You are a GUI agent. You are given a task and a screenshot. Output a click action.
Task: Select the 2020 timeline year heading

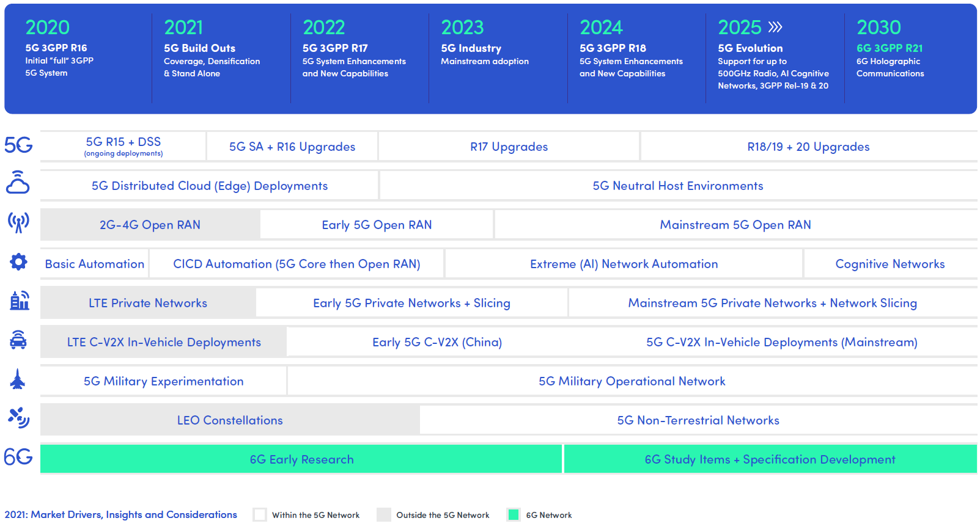[x=48, y=27]
